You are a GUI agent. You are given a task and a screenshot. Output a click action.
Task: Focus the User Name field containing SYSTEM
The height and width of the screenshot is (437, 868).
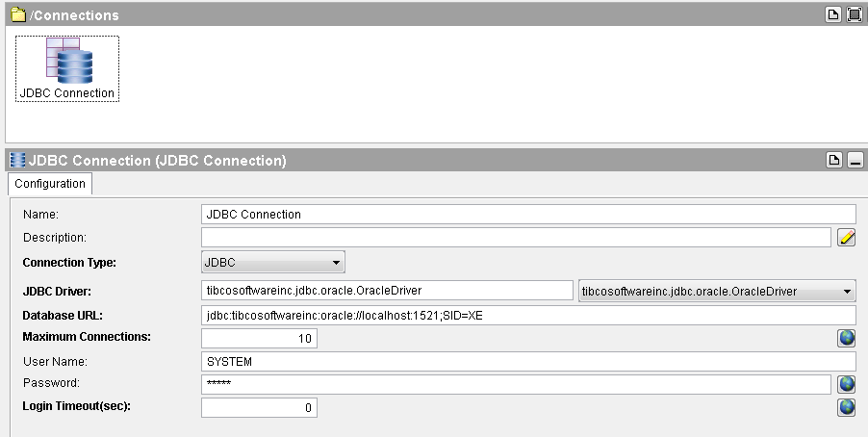528,362
